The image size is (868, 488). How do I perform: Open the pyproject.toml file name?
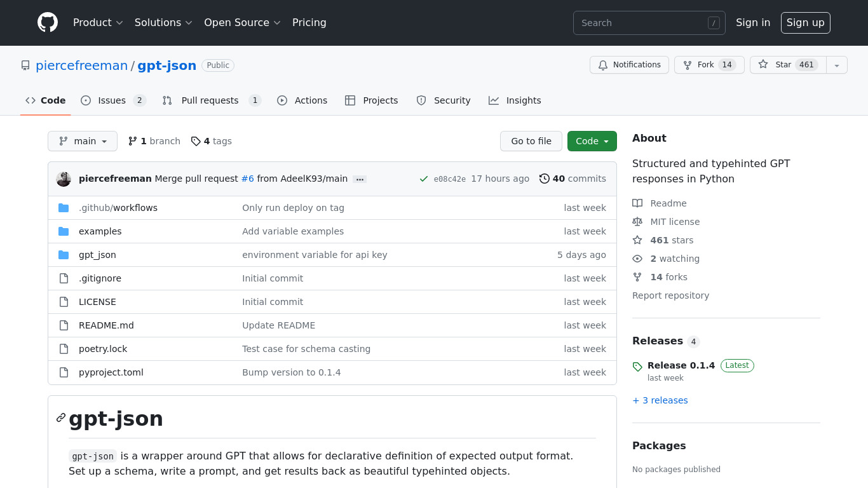tap(111, 372)
